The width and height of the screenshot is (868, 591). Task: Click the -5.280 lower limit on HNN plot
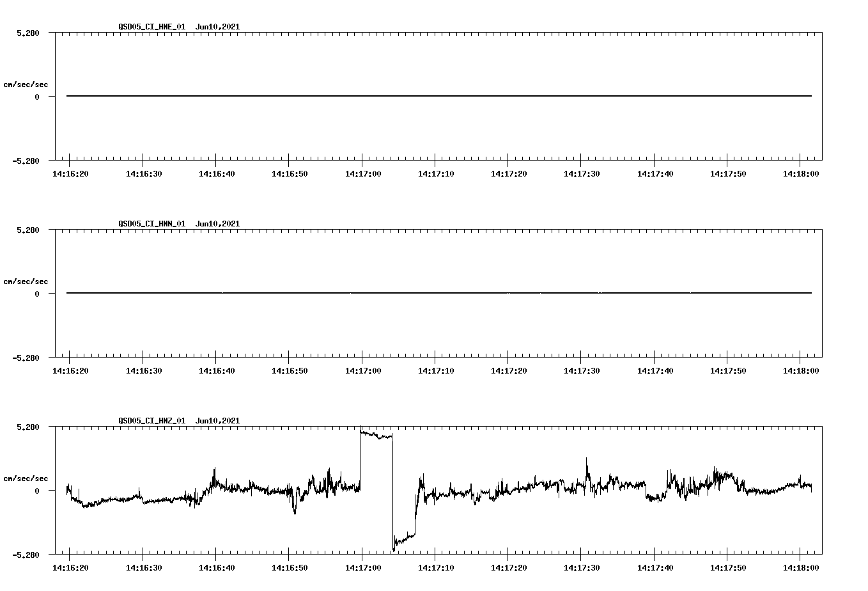click(x=26, y=358)
